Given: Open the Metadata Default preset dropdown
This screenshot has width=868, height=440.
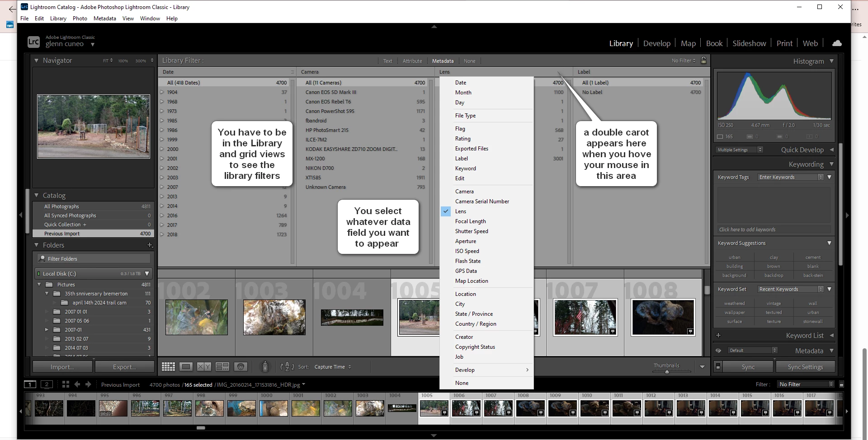Looking at the screenshot, I should point(752,351).
